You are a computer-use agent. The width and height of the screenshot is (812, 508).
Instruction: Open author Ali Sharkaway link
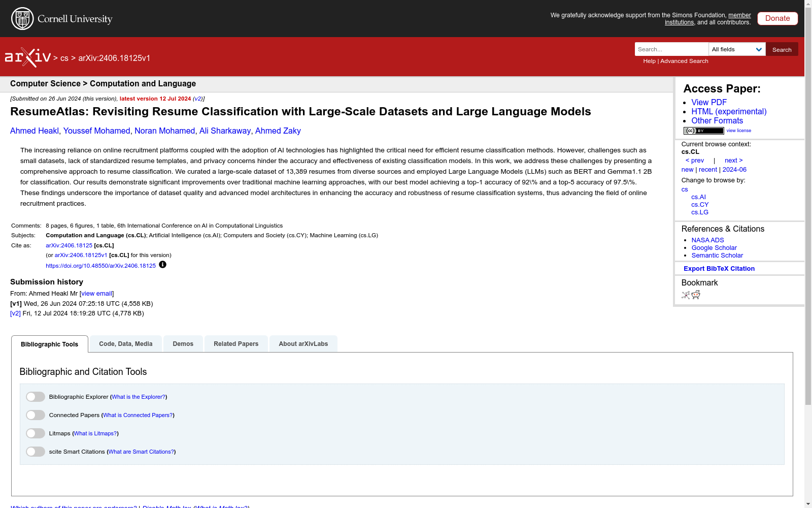tap(225, 131)
